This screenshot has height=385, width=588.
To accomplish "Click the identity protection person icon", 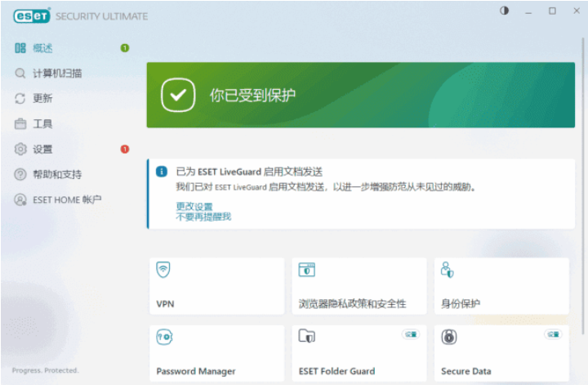I will pyautogui.click(x=447, y=270).
